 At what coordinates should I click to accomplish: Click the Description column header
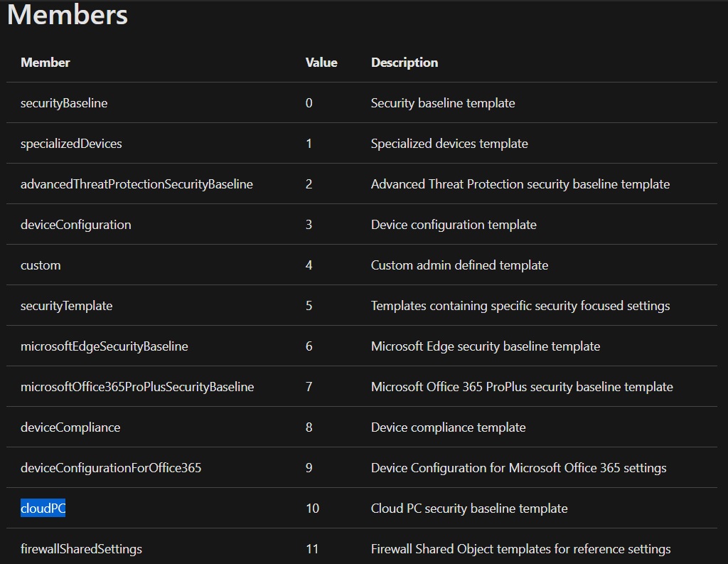click(x=405, y=63)
